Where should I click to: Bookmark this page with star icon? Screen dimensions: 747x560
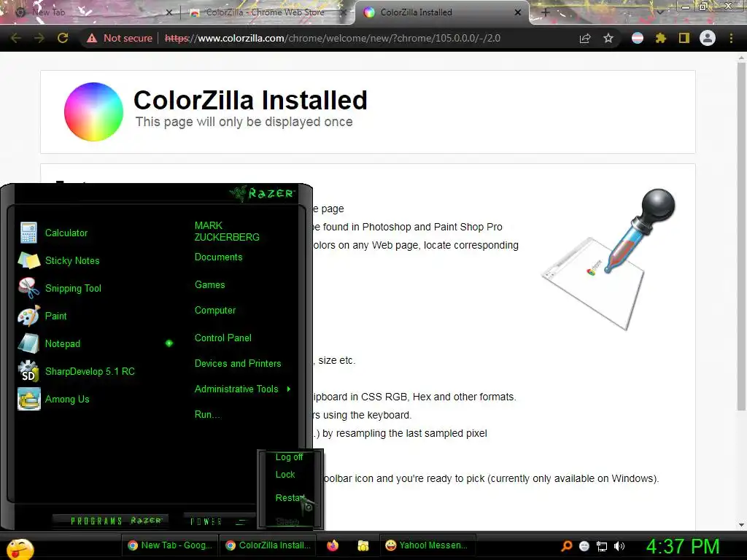[x=608, y=38]
